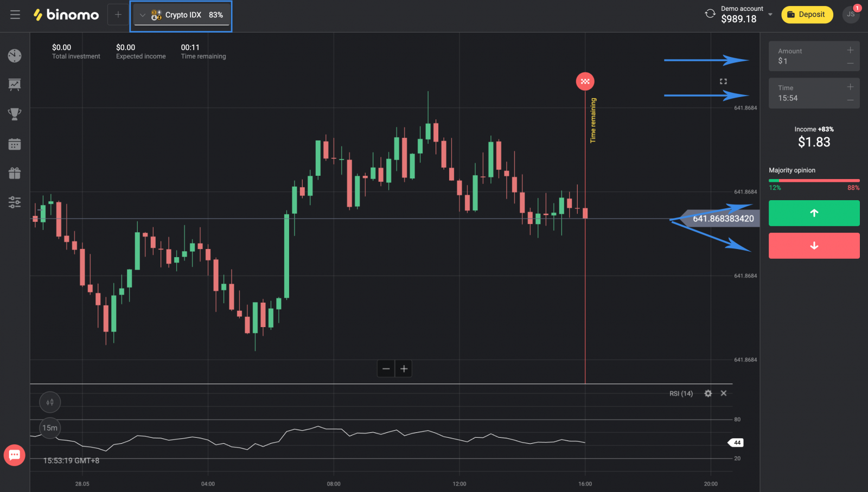
Task: Expand the Crypto IDX asset dropdown
Action: click(x=143, y=15)
